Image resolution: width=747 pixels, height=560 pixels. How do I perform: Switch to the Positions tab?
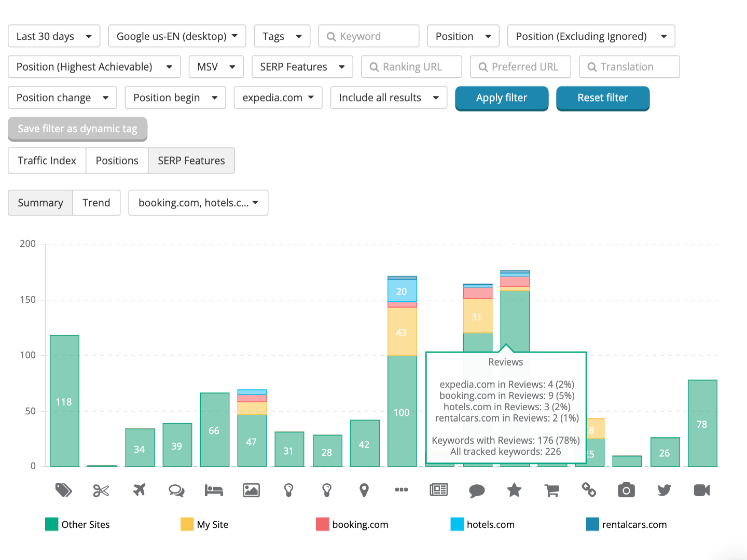coord(117,161)
